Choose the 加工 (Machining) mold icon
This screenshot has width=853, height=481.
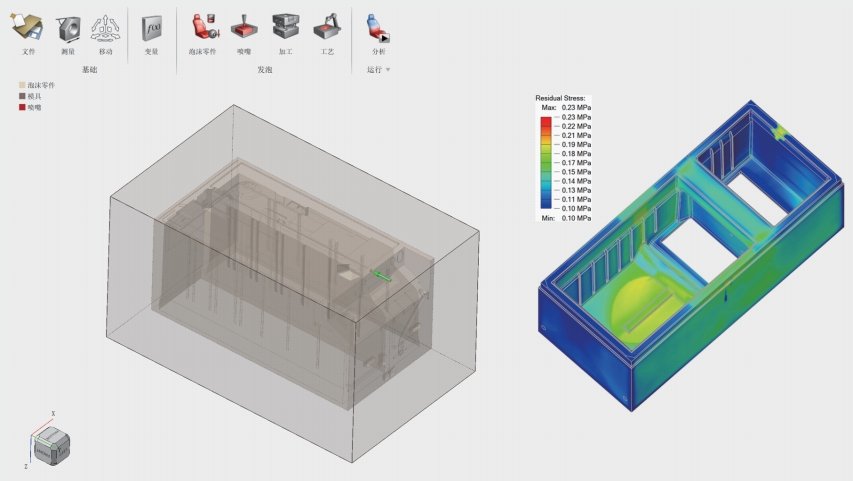tap(286, 27)
